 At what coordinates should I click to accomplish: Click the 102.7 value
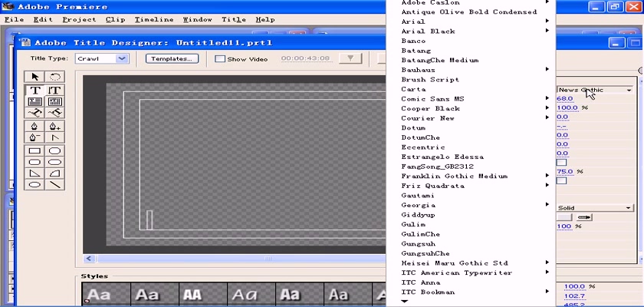click(574, 296)
